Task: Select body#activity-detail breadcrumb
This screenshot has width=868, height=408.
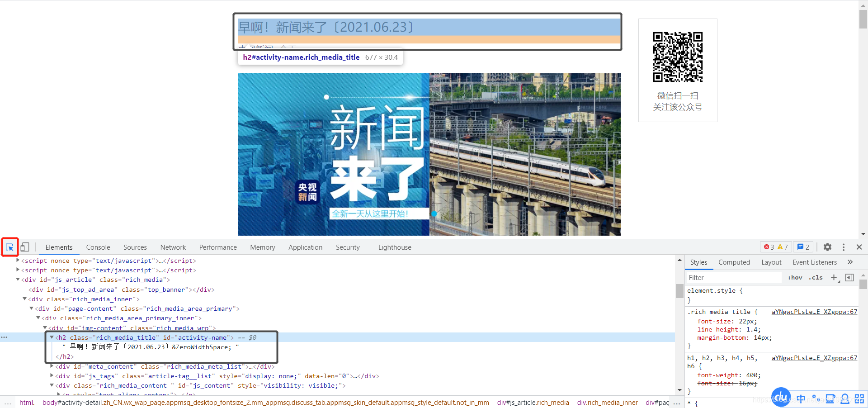Action: click(266, 403)
